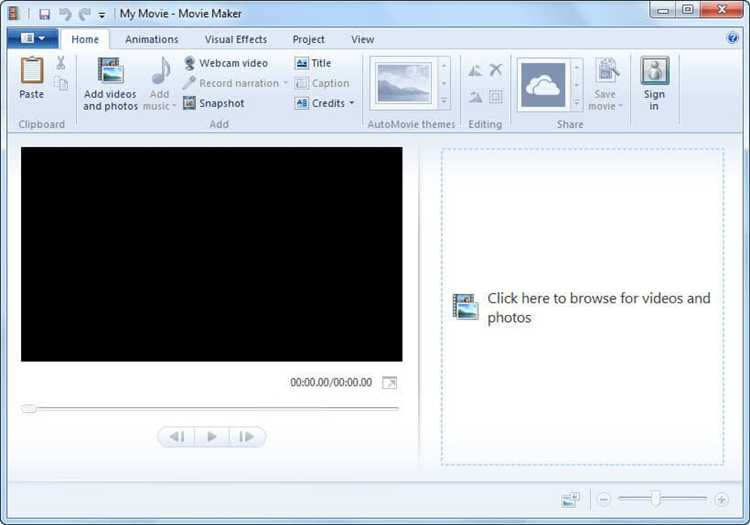Click the Copy icon below scissors

pos(61,84)
